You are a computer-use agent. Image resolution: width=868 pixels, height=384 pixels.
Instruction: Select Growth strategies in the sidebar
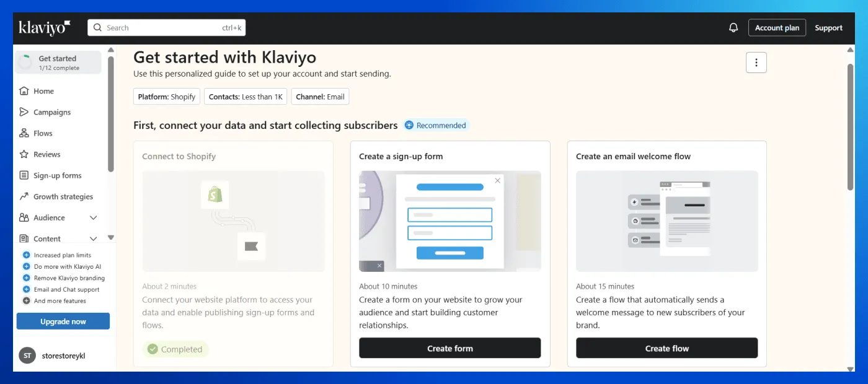tap(61, 196)
